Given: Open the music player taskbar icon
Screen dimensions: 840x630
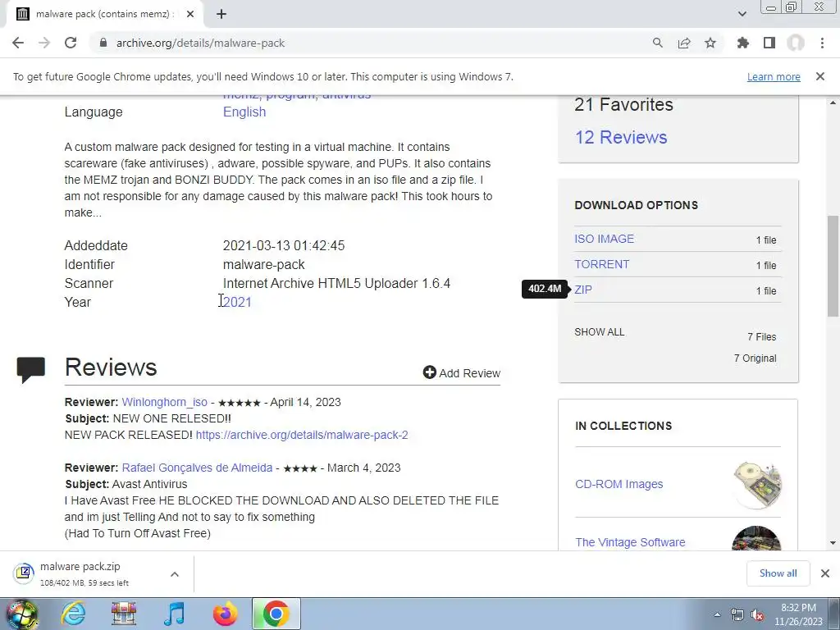Looking at the screenshot, I should pos(175,614).
